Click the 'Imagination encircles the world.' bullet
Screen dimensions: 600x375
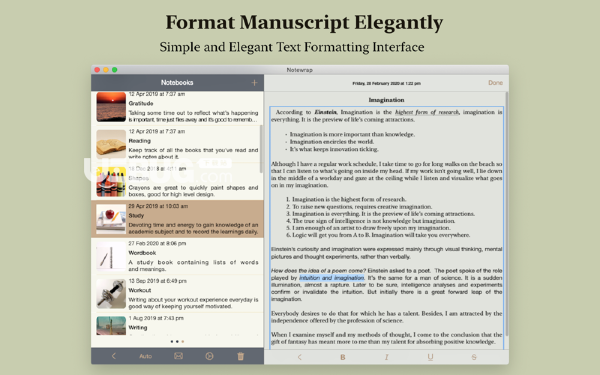[331, 142]
